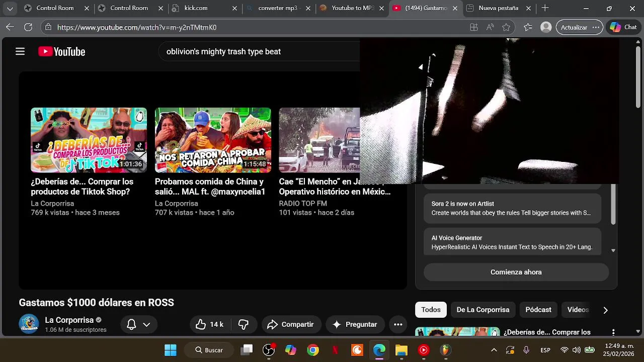Open the La Corporrisa channel avatar
The height and width of the screenshot is (362, 644).
click(x=29, y=324)
